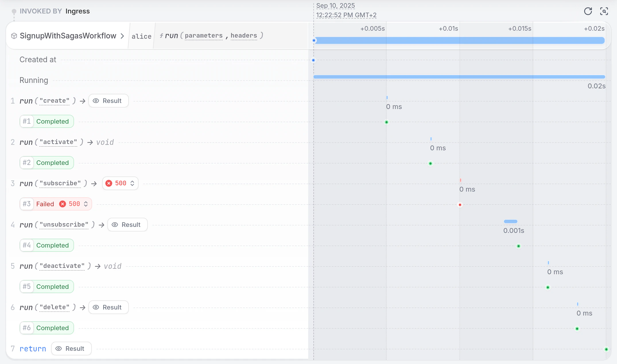617x364 pixels.
Task: Expand the Failed #3 500 error details
Action: tap(86, 204)
